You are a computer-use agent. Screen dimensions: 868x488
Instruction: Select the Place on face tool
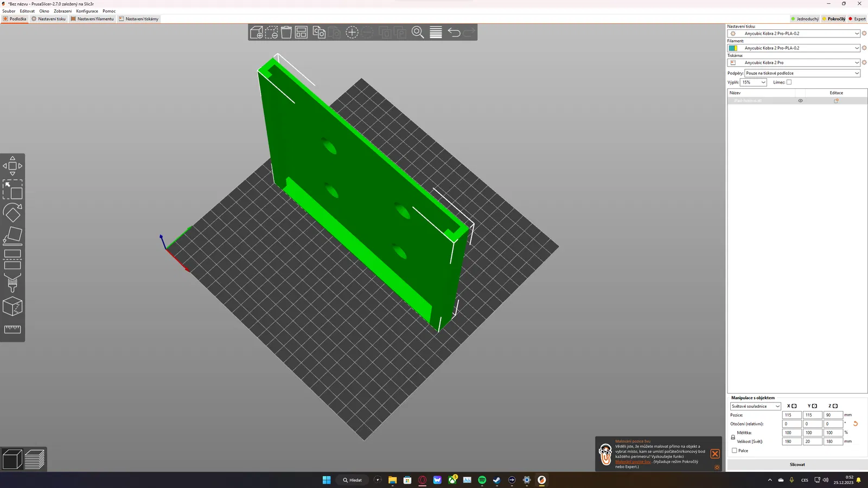12,236
